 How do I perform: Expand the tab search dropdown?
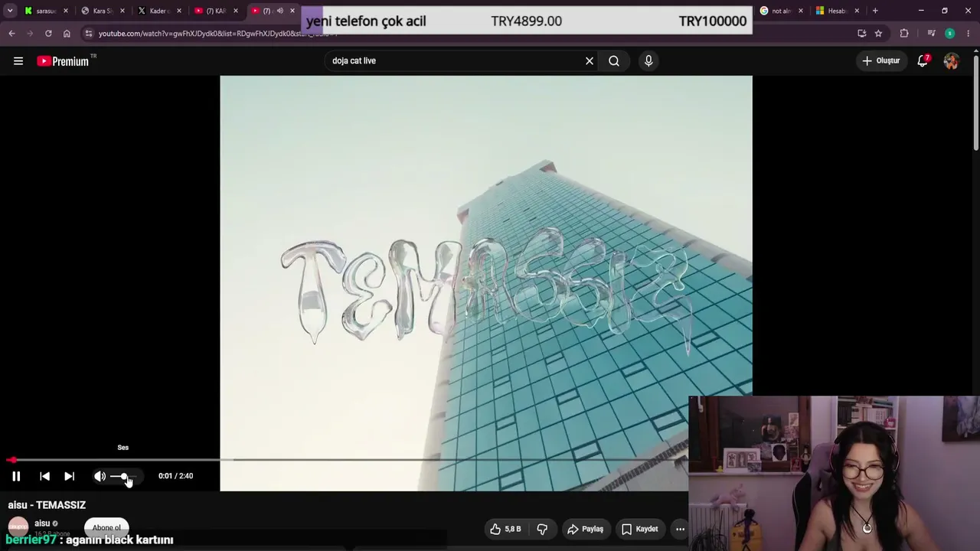tap(10, 11)
